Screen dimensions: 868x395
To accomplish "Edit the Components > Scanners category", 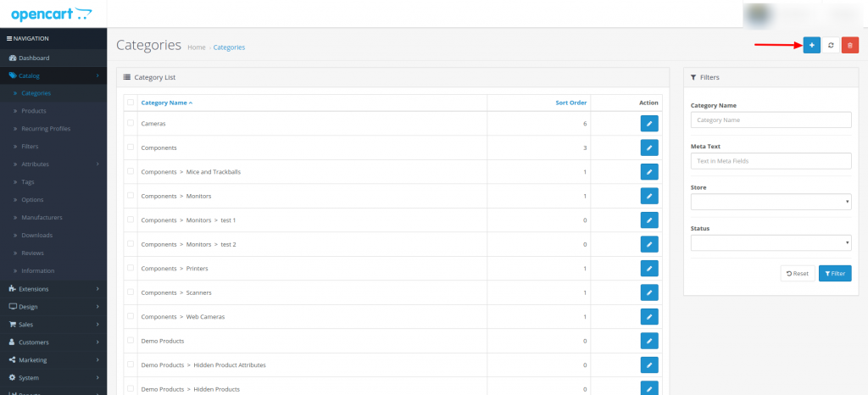I will pos(648,292).
